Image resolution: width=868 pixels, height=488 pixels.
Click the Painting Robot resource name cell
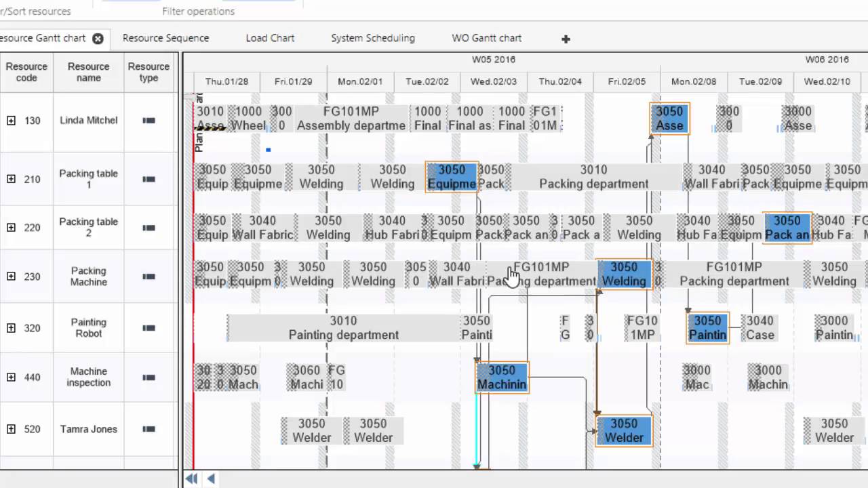pyautogui.click(x=88, y=328)
